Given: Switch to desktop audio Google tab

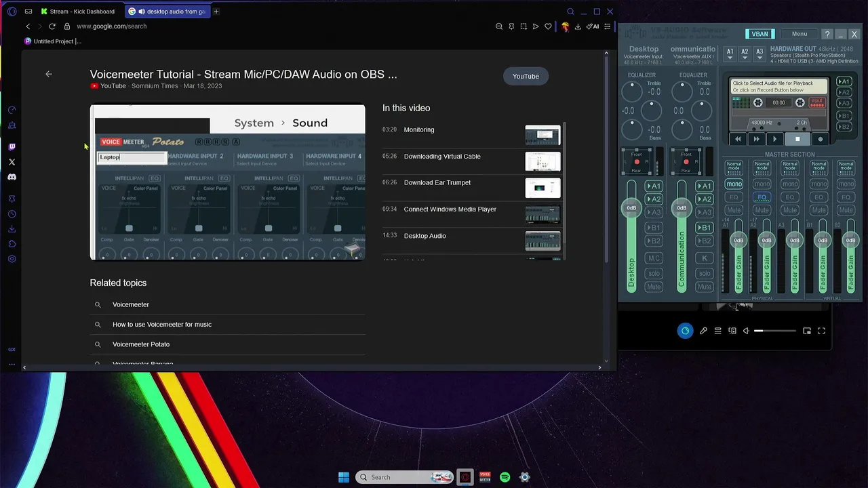Looking at the screenshot, I should click(x=166, y=12).
